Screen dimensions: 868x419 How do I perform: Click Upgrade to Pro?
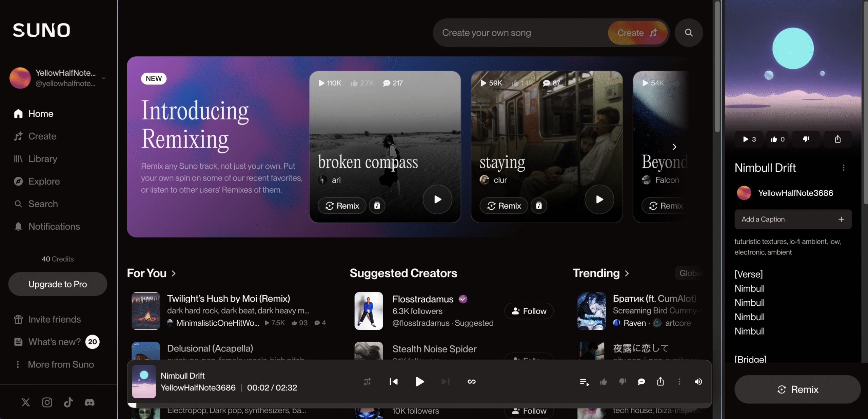(58, 284)
